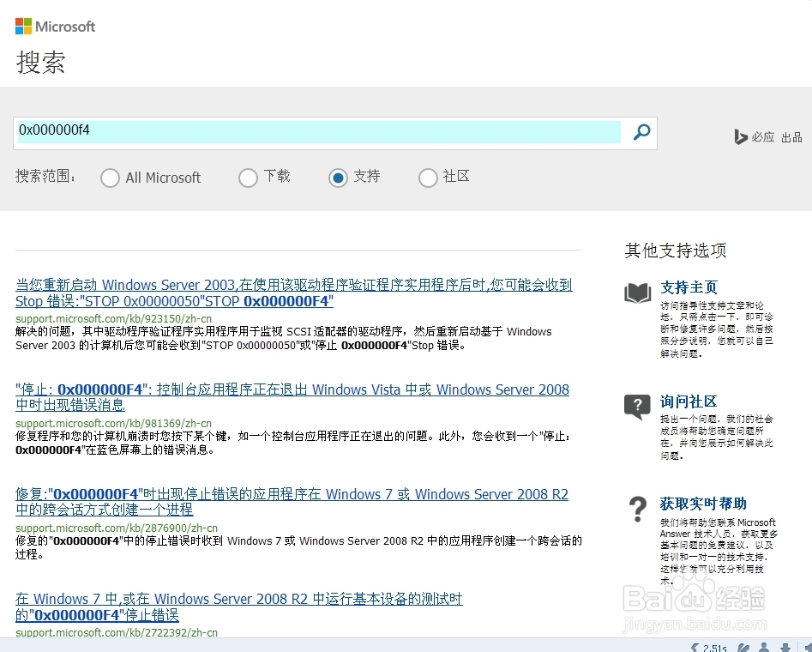Click the 支持主页 heading link
This screenshot has height=652, width=812.
(689, 287)
